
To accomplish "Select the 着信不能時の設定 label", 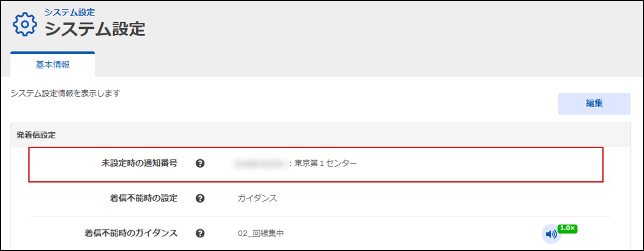I will pos(143,198).
